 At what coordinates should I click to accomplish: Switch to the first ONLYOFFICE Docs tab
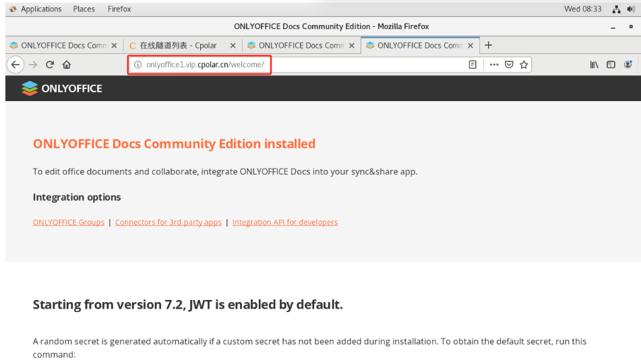59,45
